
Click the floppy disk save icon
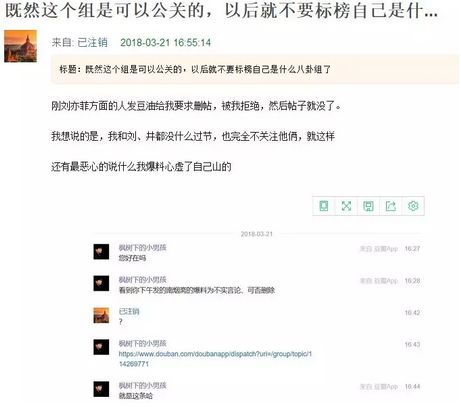(x=368, y=206)
